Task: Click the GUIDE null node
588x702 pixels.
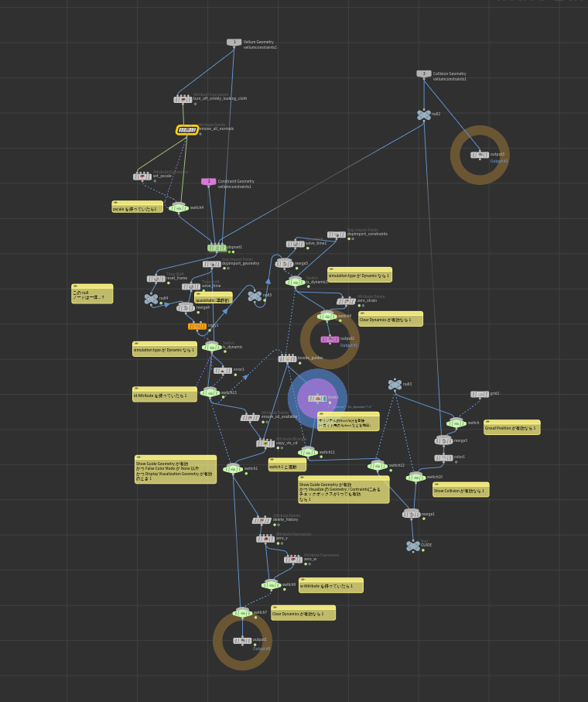Action: click(x=413, y=546)
